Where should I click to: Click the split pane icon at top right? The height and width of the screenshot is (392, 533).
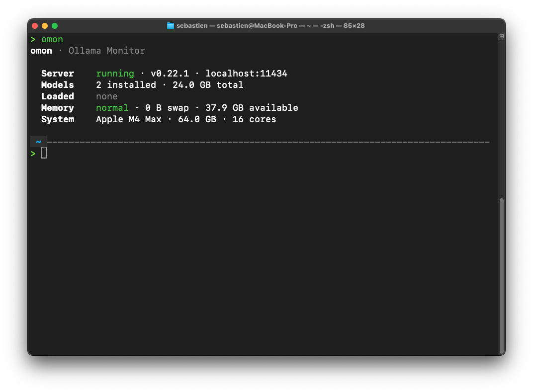501,36
